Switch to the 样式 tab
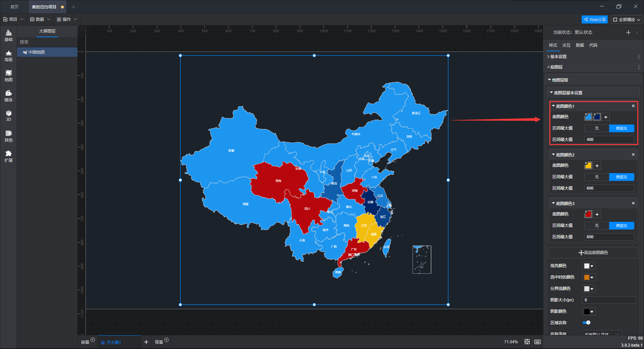644x349 pixels. coord(553,45)
